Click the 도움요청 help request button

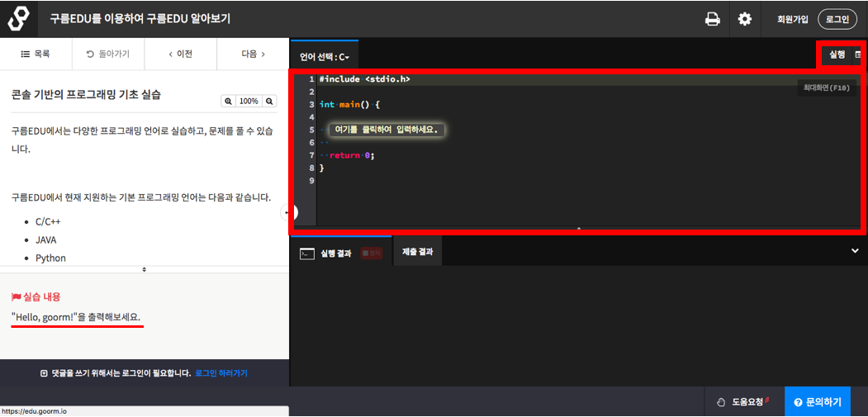743,401
